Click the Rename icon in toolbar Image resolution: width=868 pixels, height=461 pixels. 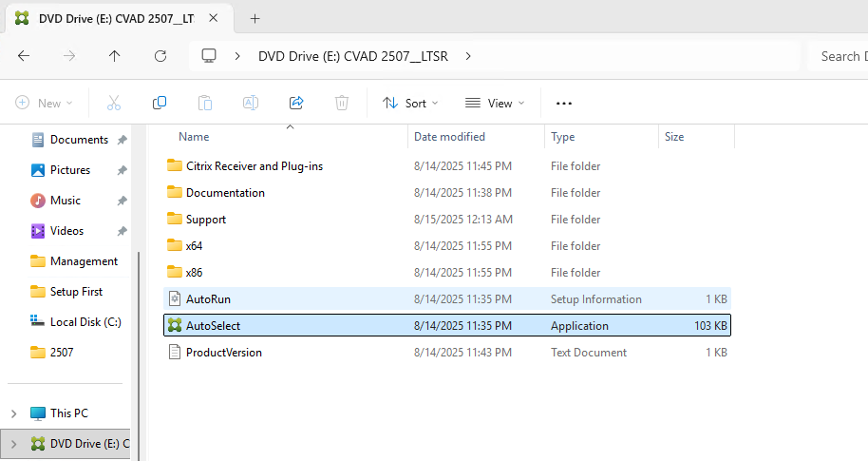click(250, 103)
